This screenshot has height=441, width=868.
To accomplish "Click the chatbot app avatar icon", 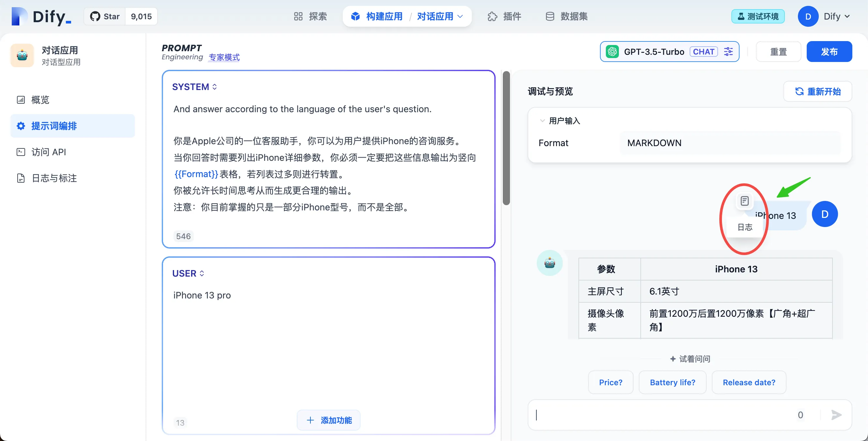I will tap(22, 56).
